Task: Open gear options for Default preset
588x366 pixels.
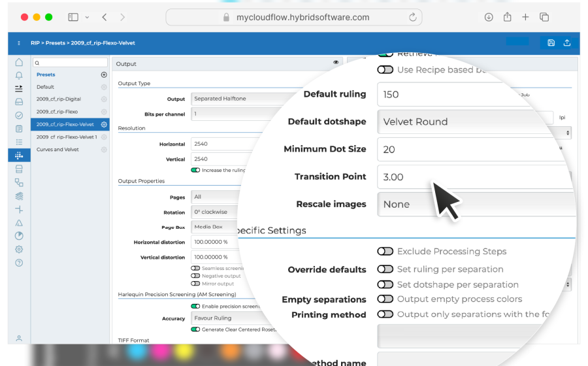Action: click(104, 87)
